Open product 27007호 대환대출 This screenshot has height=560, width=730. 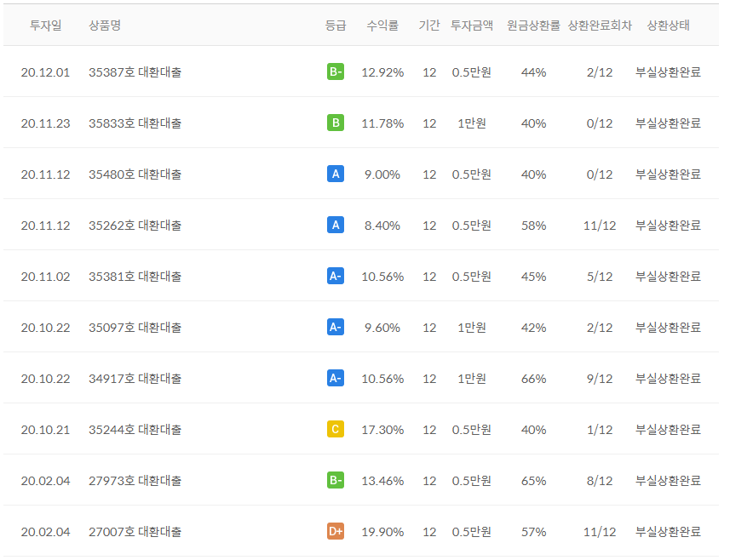(x=135, y=532)
